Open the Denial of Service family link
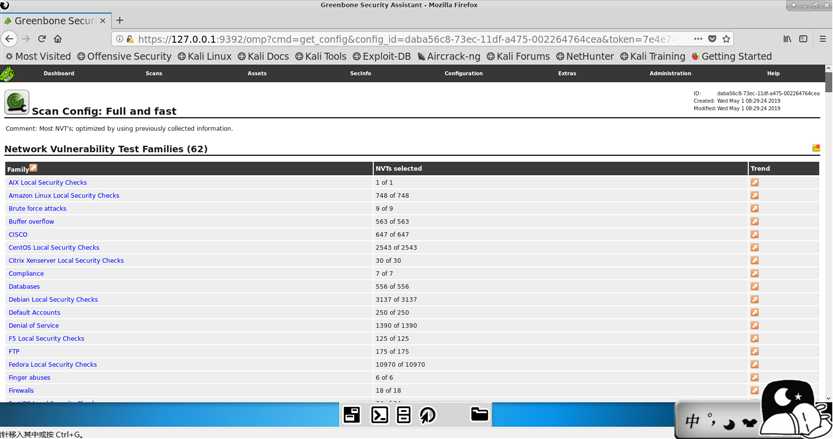This screenshot has width=833, height=439. pyautogui.click(x=33, y=325)
